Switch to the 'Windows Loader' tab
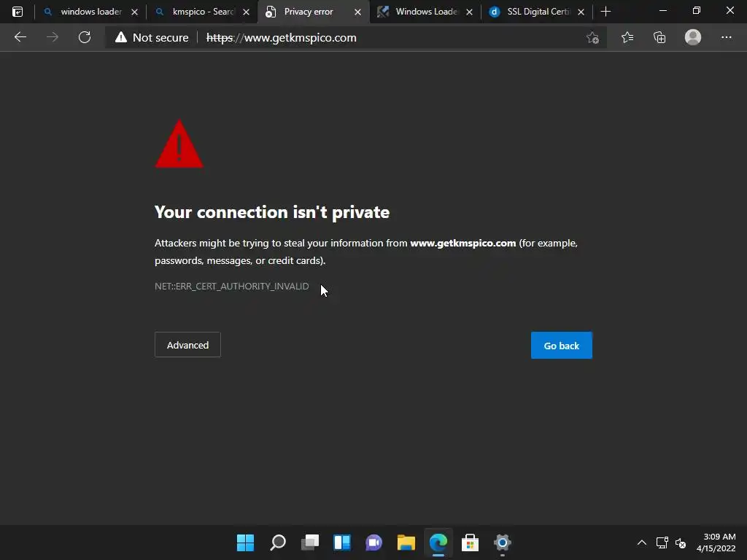 tap(425, 12)
